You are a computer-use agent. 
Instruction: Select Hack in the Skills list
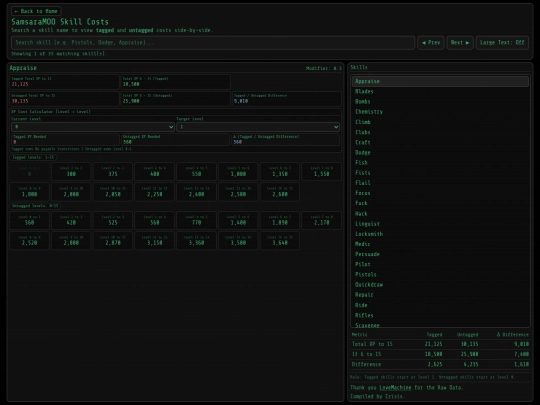pyautogui.click(x=440, y=214)
